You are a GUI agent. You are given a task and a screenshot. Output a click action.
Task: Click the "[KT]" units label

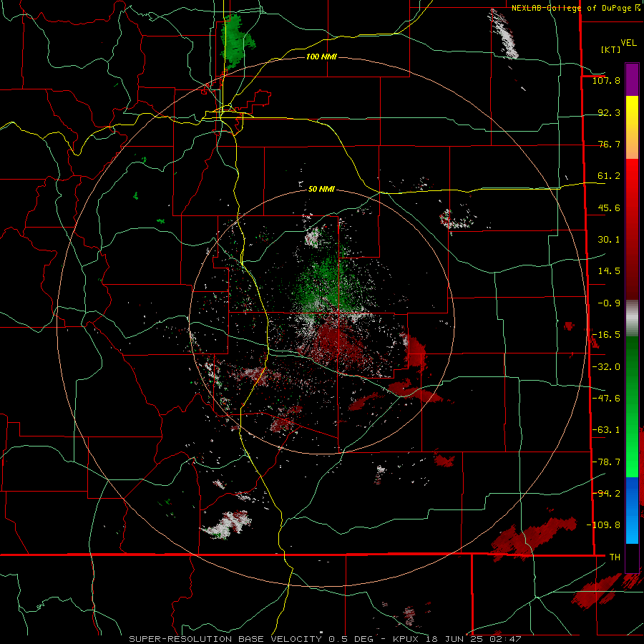pos(610,49)
